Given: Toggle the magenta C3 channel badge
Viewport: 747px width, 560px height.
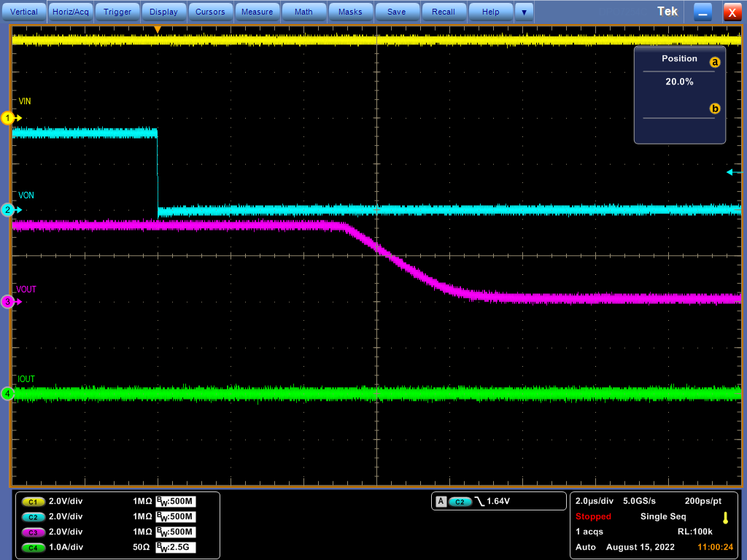Looking at the screenshot, I should coord(34,532).
